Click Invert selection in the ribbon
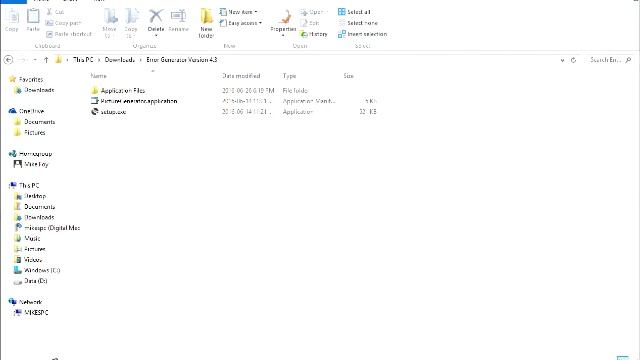640x360 pixels. click(362, 34)
